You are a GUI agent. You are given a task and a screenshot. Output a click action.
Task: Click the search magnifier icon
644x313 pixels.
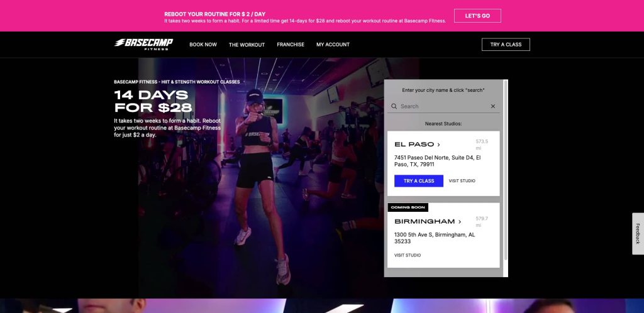tap(394, 106)
